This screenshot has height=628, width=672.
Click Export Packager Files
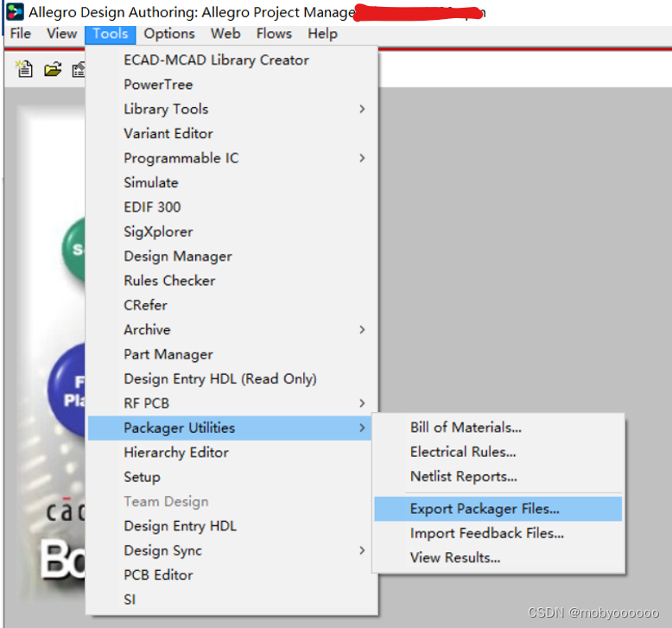498,509
